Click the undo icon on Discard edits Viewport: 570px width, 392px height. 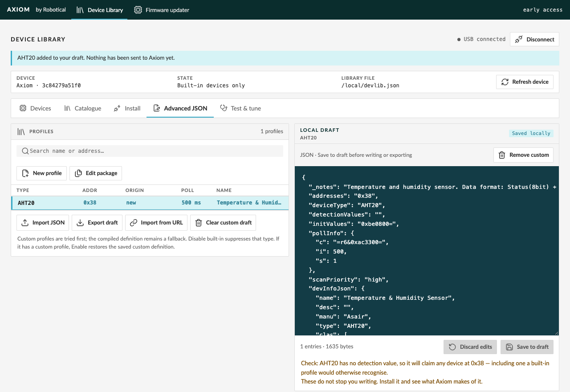pyautogui.click(x=452, y=347)
